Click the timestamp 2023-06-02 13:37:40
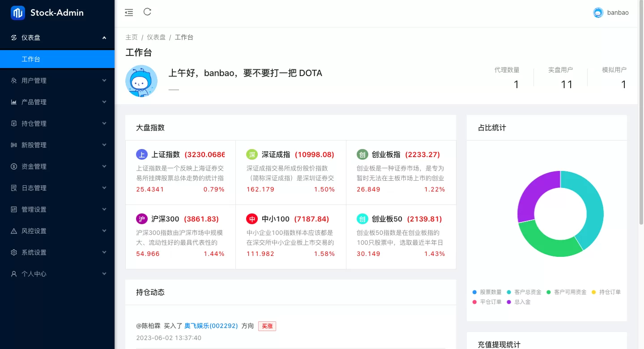This screenshot has width=644, height=349. pyautogui.click(x=169, y=338)
